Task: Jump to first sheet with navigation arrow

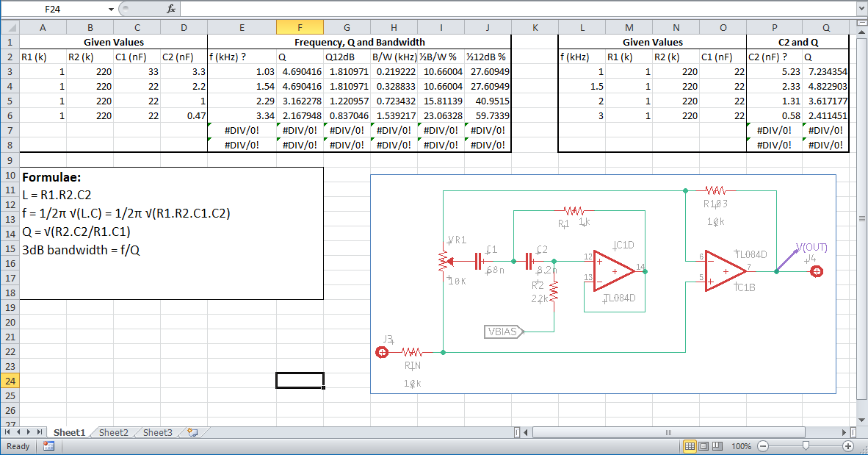Action: [x=8, y=432]
